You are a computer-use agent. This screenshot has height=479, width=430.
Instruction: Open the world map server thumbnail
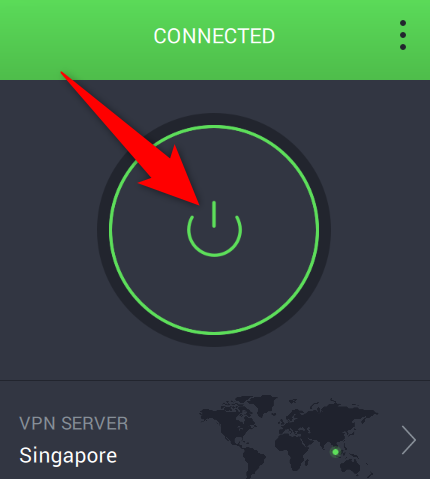288,437
